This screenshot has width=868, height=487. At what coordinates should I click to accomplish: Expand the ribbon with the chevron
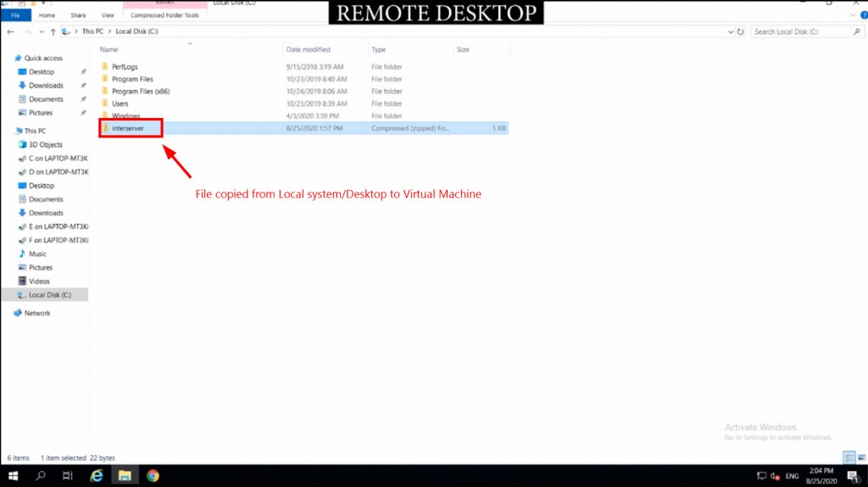click(853, 15)
